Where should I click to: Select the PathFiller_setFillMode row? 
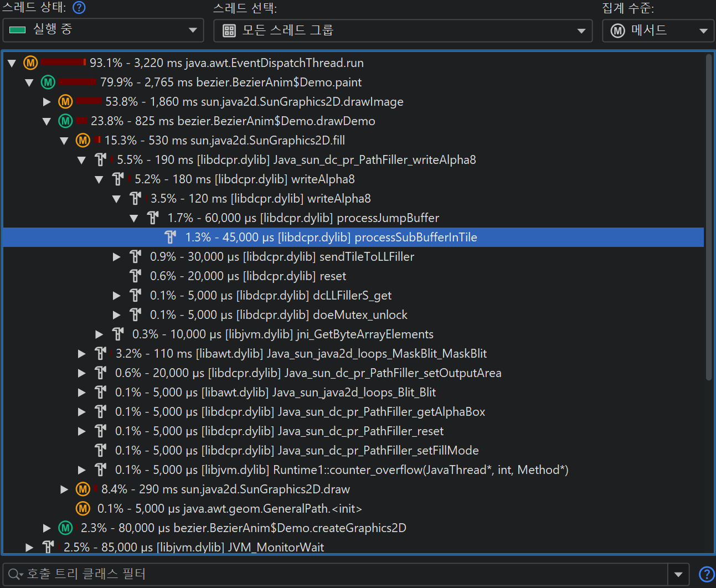tap(296, 451)
